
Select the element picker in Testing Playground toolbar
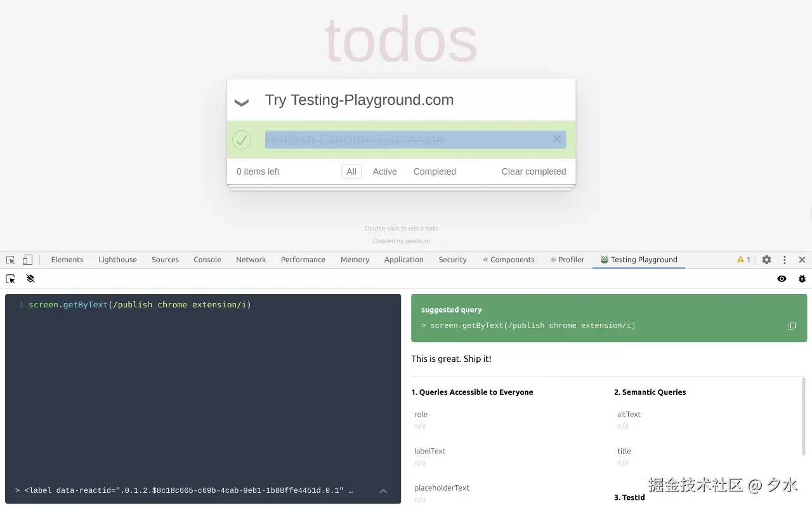10,279
